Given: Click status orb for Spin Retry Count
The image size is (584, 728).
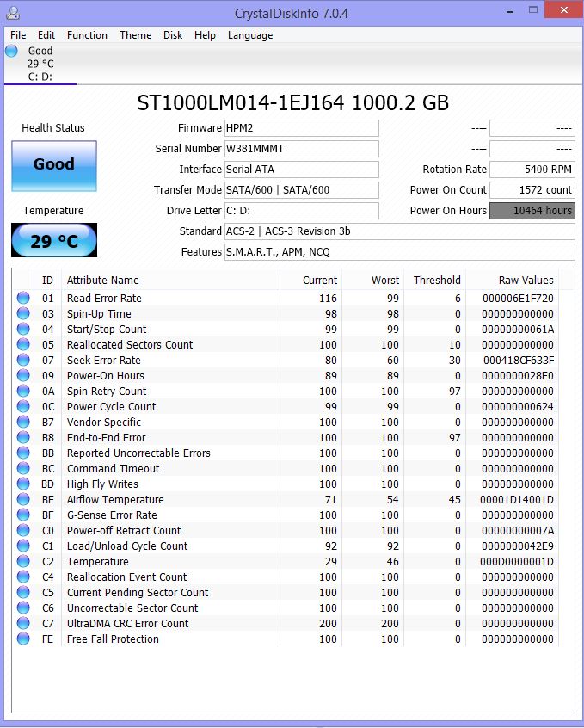Looking at the screenshot, I should (23, 391).
